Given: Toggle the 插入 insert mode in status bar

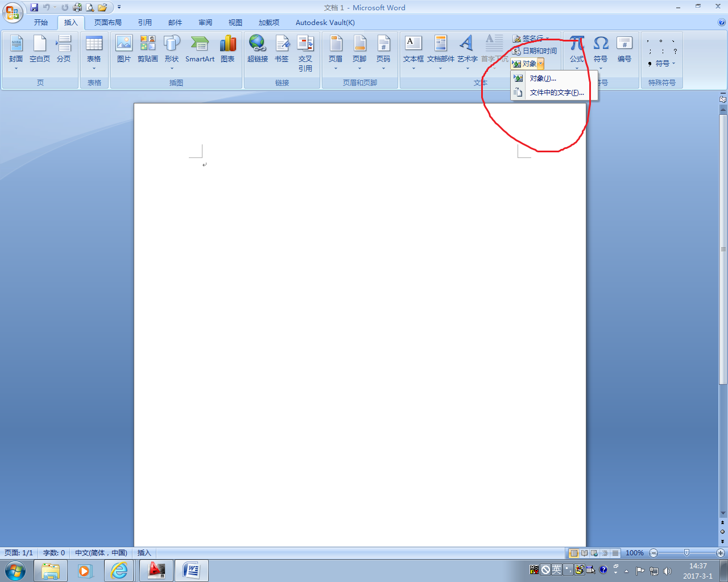Looking at the screenshot, I should coord(144,553).
